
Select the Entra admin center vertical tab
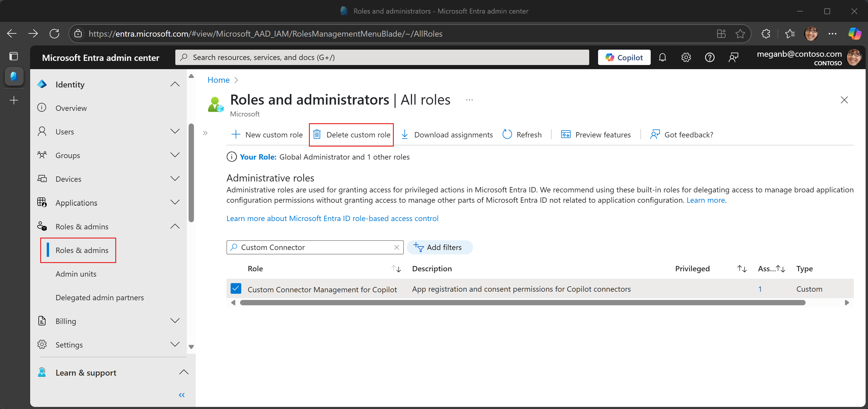click(x=14, y=76)
